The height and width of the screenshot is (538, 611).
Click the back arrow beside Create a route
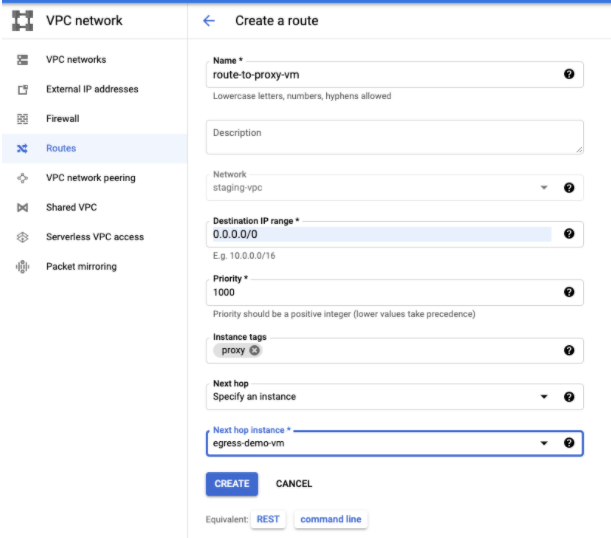(209, 21)
